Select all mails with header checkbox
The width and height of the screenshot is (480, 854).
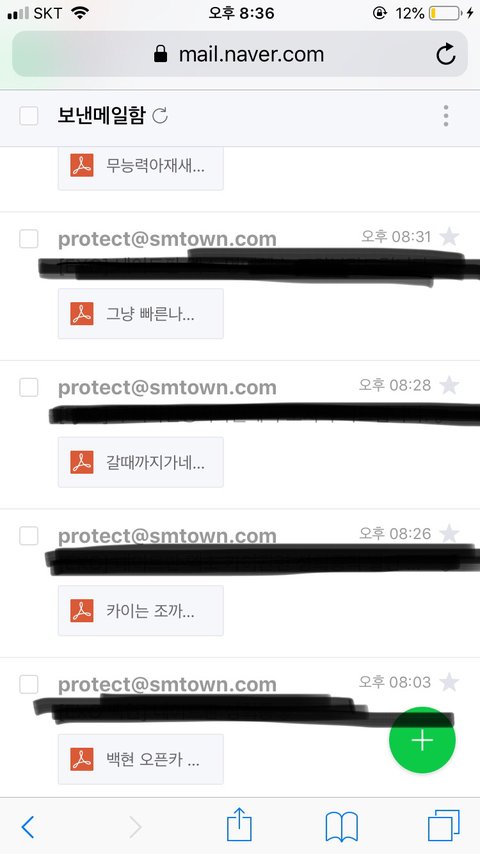(x=29, y=115)
